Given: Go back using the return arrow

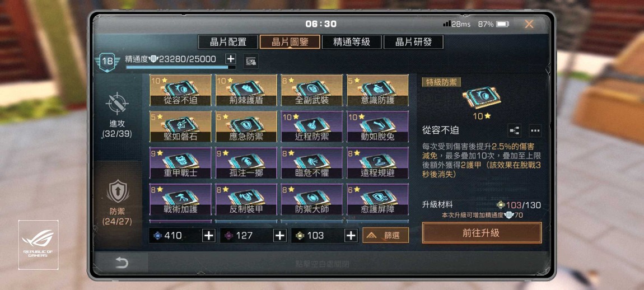Looking at the screenshot, I should (x=122, y=263).
